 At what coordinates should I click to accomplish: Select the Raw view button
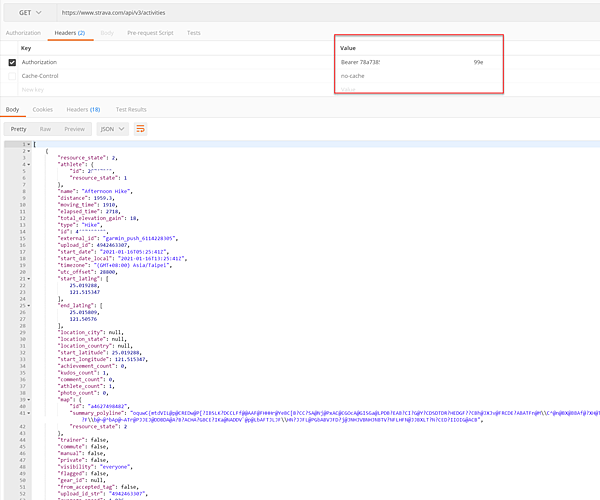point(45,129)
